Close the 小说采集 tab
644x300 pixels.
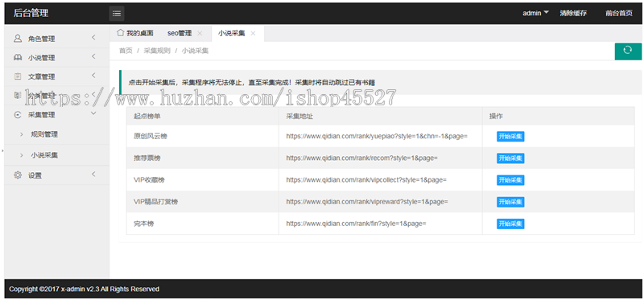(x=253, y=33)
